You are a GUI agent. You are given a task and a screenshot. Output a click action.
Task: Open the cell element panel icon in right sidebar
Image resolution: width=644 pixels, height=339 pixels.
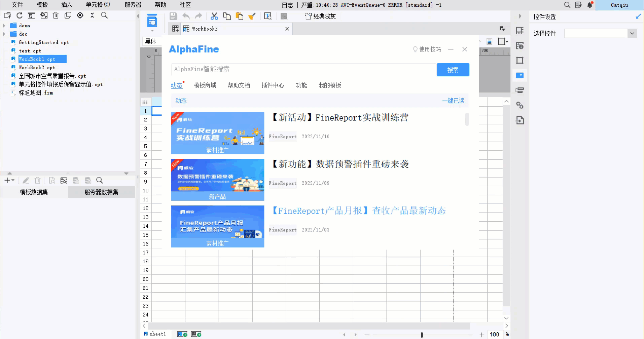(520, 31)
